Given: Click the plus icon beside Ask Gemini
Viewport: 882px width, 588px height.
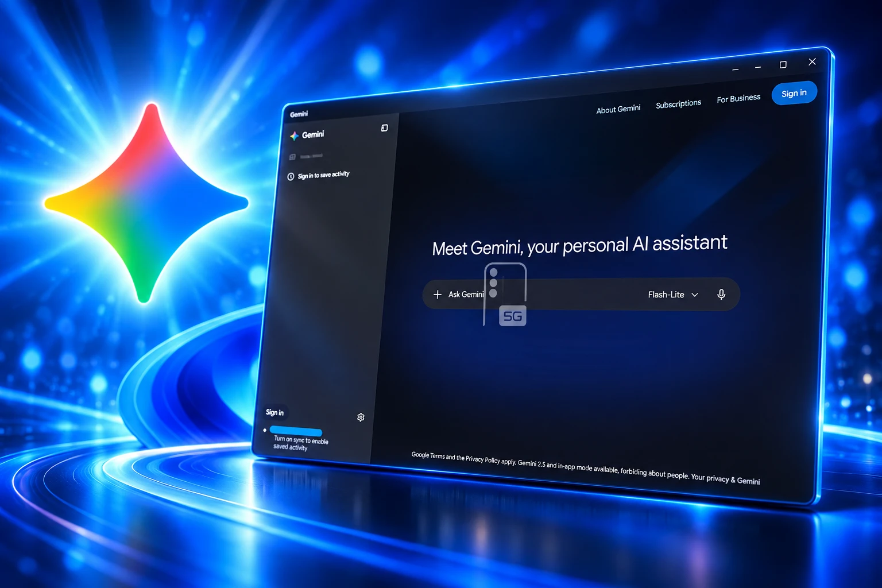Looking at the screenshot, I should pyautogui.click(x=438, y=295).
